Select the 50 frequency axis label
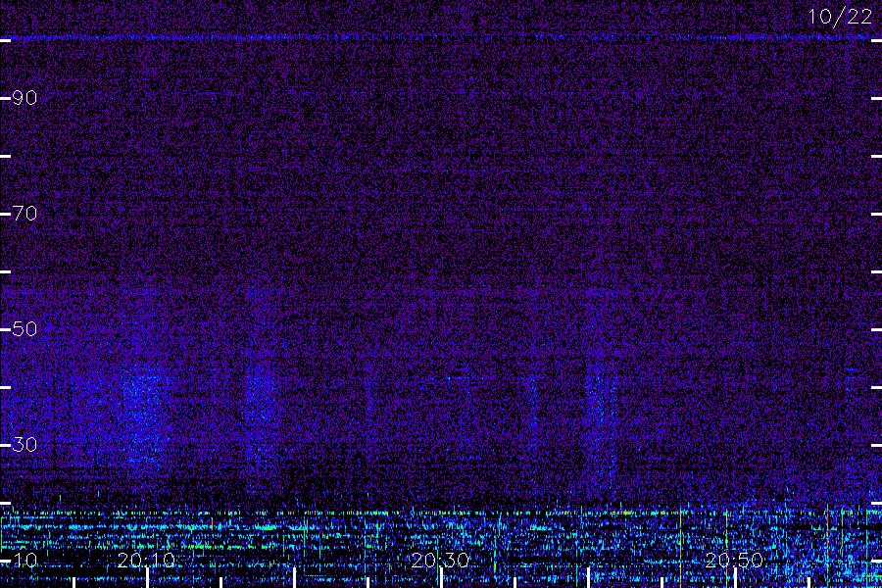 [24, 329]
